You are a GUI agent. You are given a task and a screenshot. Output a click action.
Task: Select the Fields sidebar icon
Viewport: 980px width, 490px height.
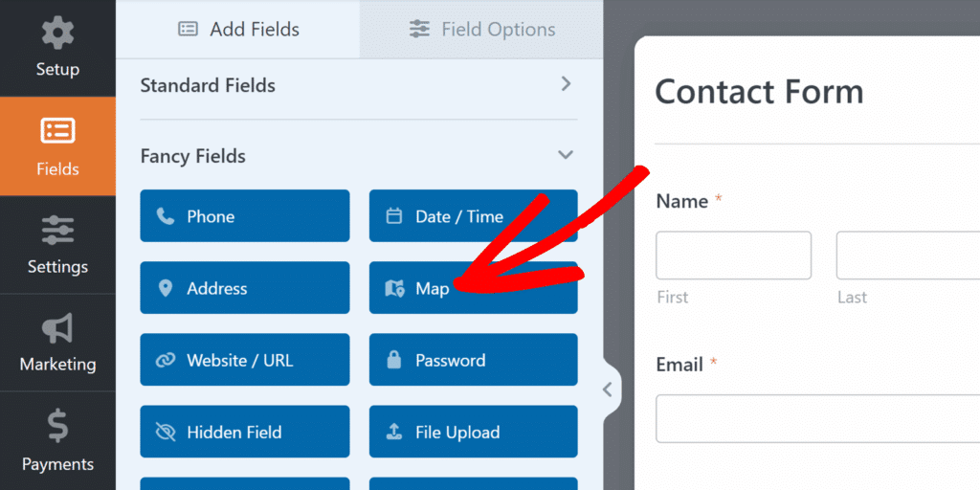[x=57, y=146]
